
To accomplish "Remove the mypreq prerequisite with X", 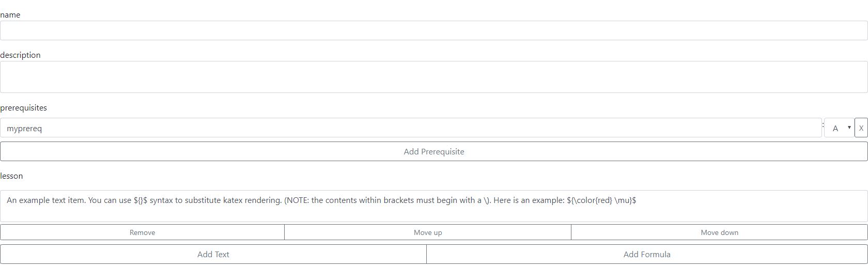I will (x=861, y=128).
